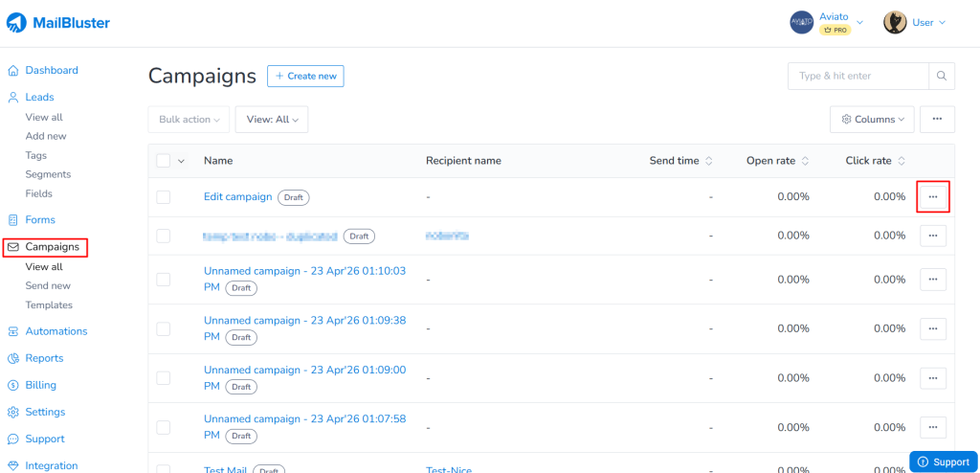The height and width of the screenshot is (473, 980).
Task: Click the Dashboard home icon
Action: click(13, 71)
